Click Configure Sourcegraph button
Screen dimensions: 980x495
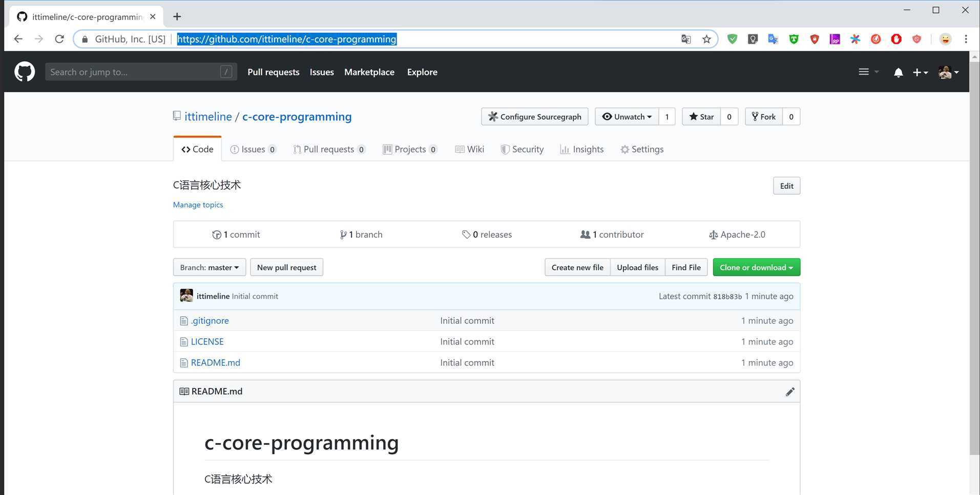(534, 117)
